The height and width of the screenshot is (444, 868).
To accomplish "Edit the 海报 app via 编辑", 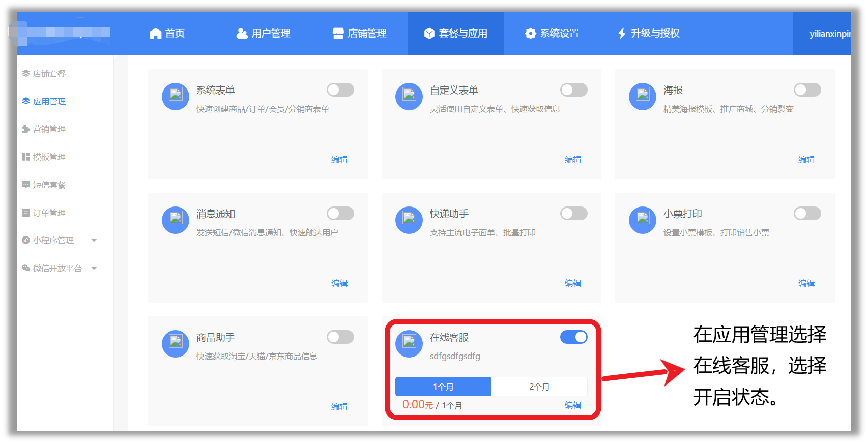I will (806, 160).
